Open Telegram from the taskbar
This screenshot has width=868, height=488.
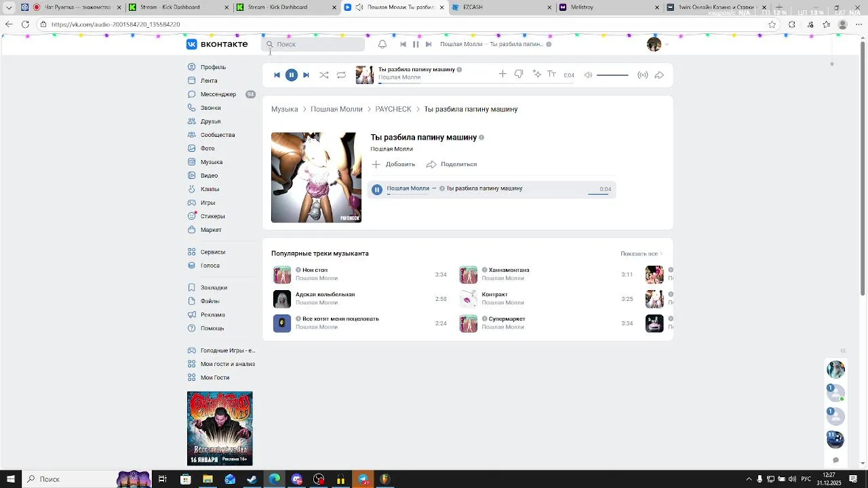click(x=363, y=479)
